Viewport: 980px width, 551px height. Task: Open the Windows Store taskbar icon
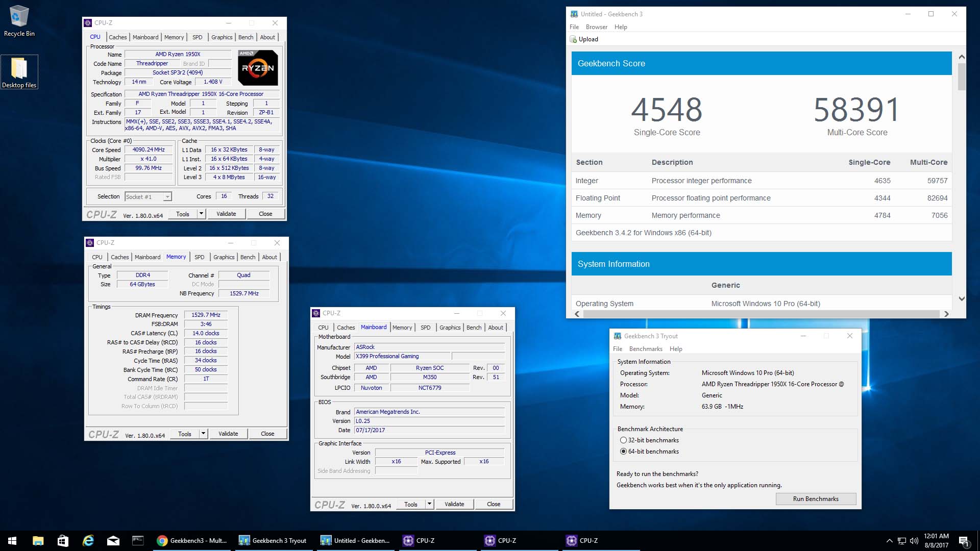click(x=63, y=541)
